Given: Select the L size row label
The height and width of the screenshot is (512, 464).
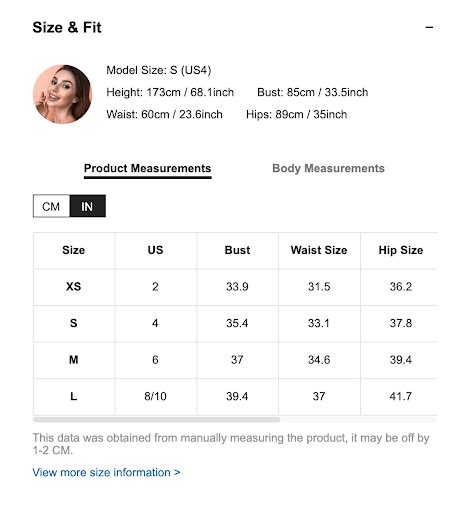Looking at the screenshot, I should coord(74,396).
